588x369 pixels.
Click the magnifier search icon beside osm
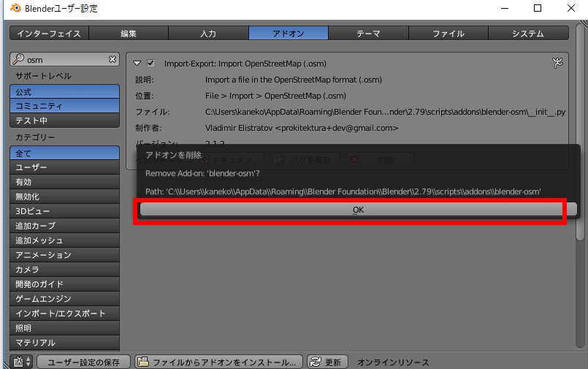[x=18, y=59]
